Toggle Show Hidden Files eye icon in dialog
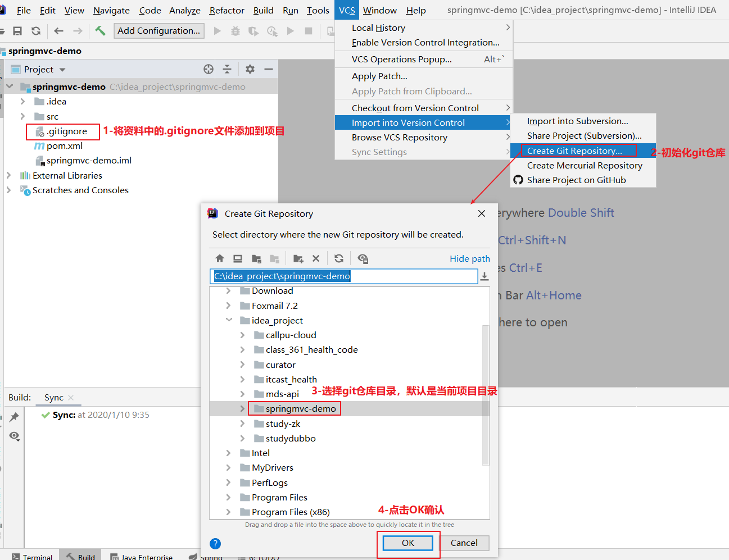 click(363, 258)
